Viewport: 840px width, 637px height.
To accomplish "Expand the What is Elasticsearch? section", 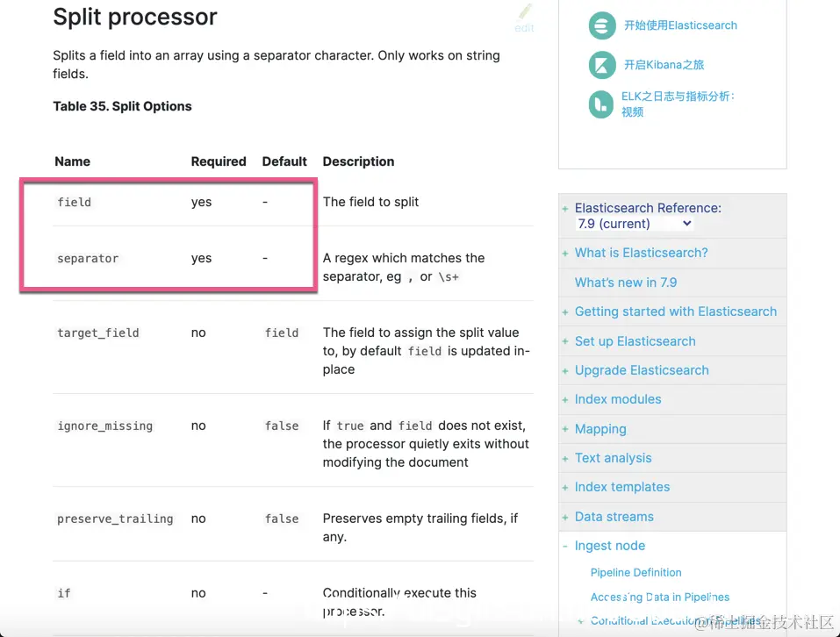I will [565, 254].
